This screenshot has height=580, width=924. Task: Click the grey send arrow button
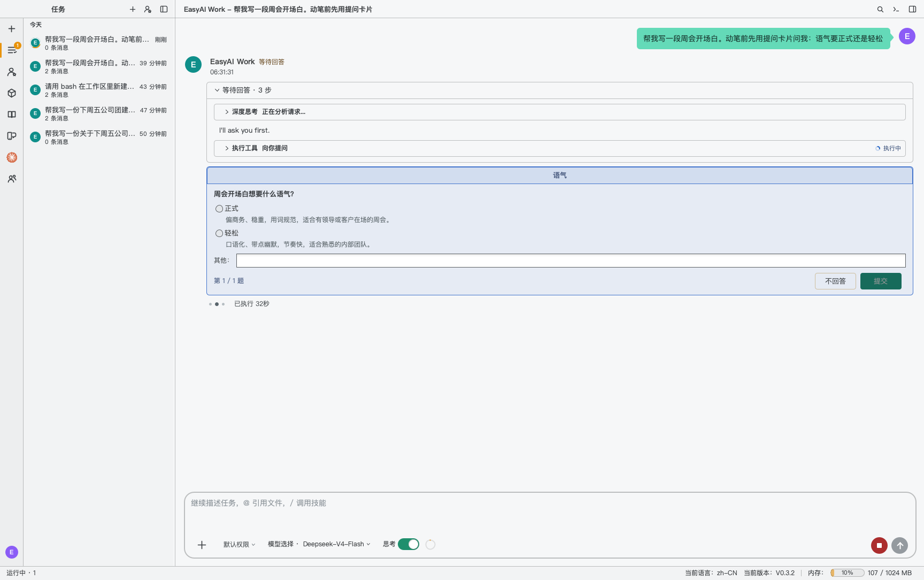coord(900,545)
